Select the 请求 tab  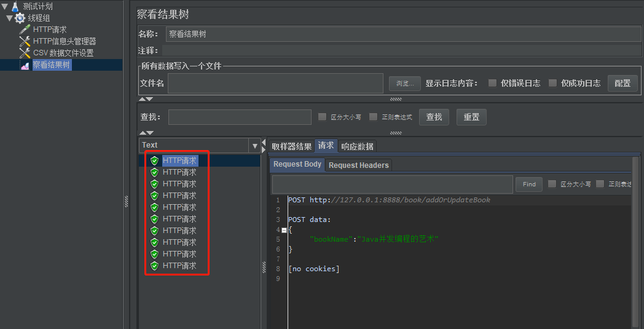(326, 146)
